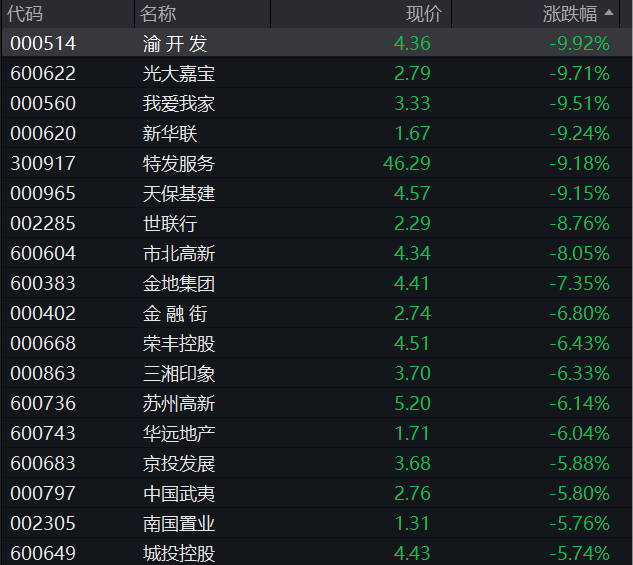The width and height of the screenshot is (633, 565).
Task: Open the 南国置业 stock name
Action: (x=179, y=523)
